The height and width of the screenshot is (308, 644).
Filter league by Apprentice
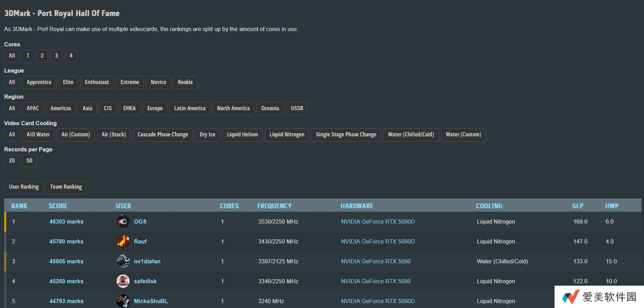pyautogui.click(x=39, y=82)
